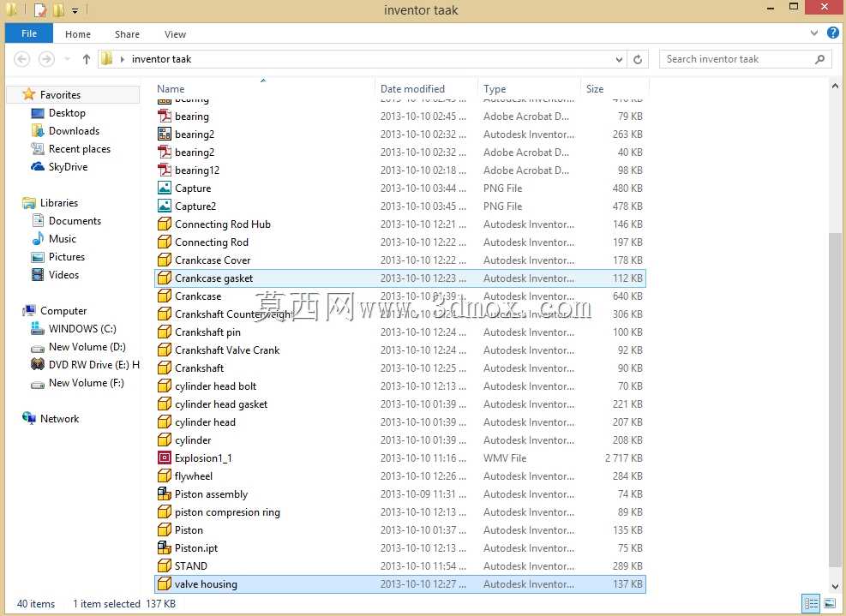846x616 pixels.
Task: Select the Explosion1_1 WMV video icon
Action: pos(164,458)
